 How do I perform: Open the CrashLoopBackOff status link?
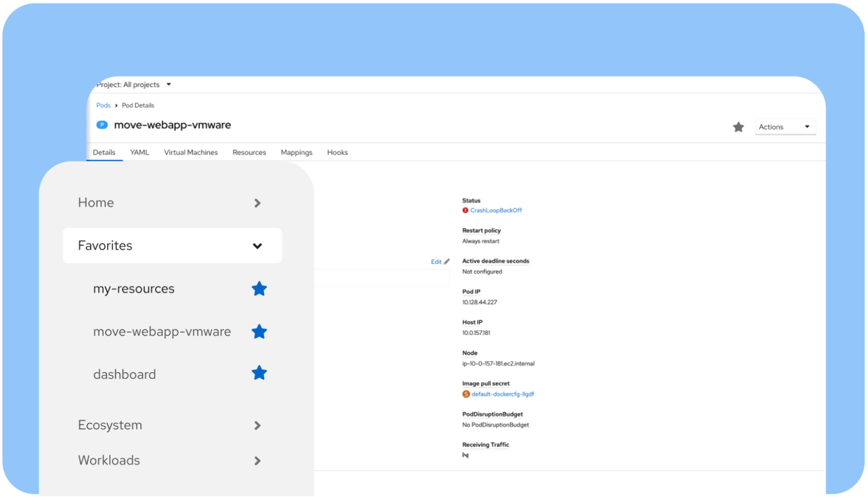pyautogui.click(x=496, y=211)
